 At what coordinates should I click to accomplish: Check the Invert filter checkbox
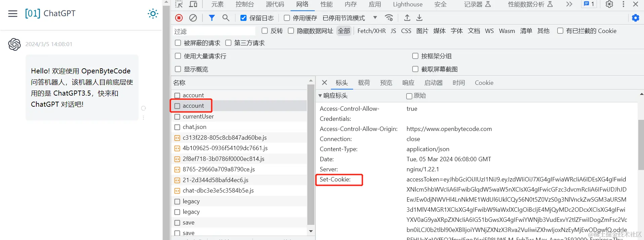[x=265, y=31]
